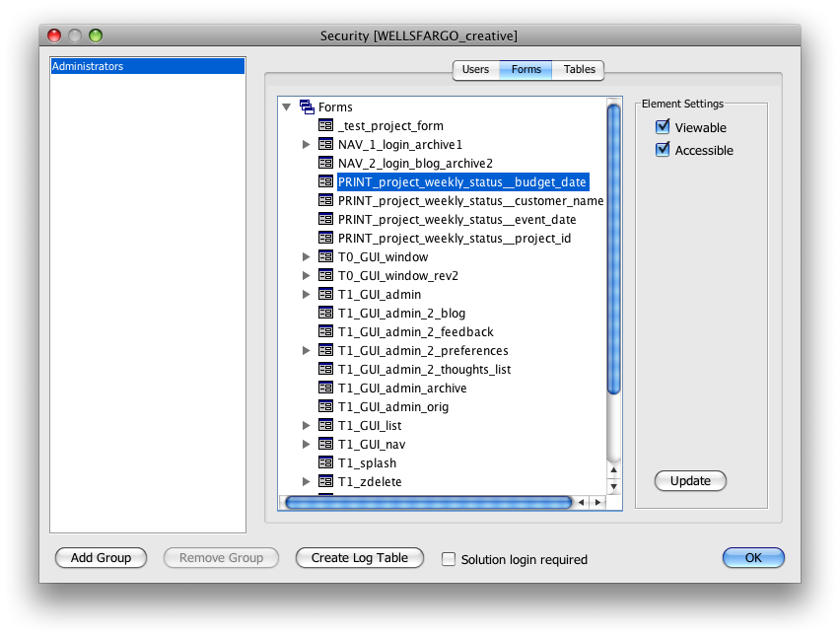
Task: Click the Create Log Table button
Action: 360,558
